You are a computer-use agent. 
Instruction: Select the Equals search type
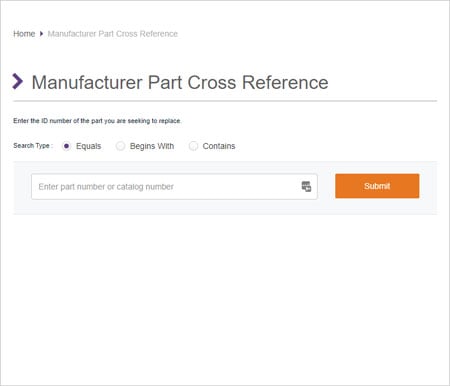click(66, 146)
